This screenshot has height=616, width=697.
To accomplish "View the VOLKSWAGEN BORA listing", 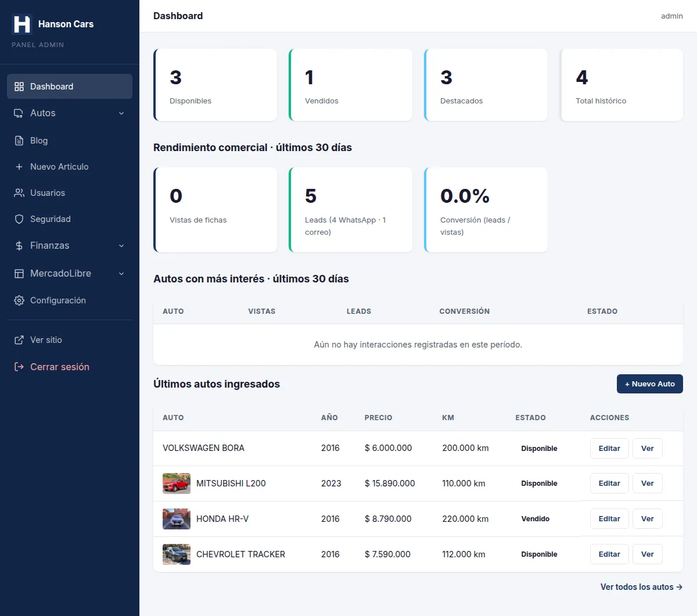I will pos(648,448).
